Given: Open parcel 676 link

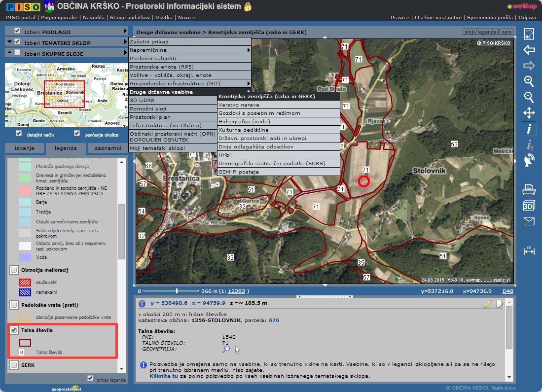Looking at the screenshot, I should coord(274,321).
